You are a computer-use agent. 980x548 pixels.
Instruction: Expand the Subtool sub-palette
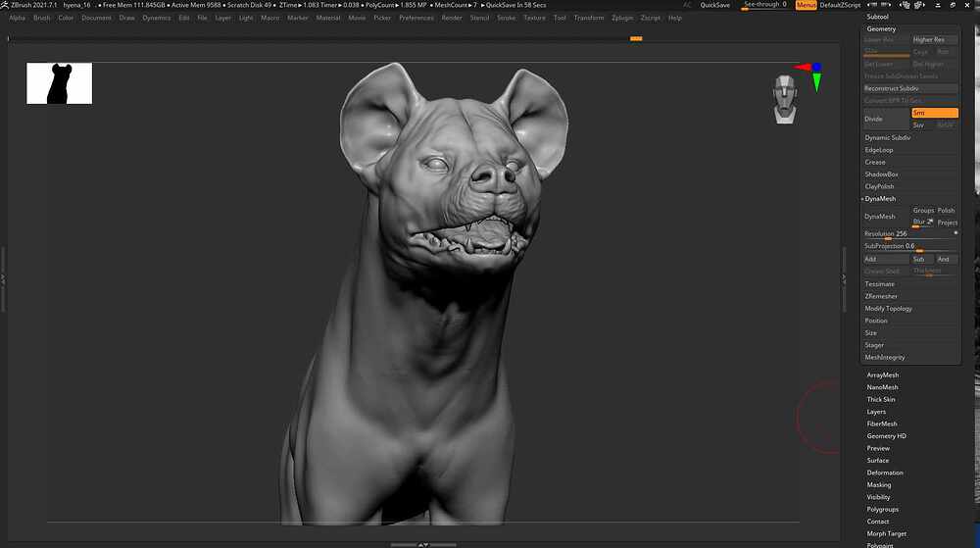(x=877, y=17)
